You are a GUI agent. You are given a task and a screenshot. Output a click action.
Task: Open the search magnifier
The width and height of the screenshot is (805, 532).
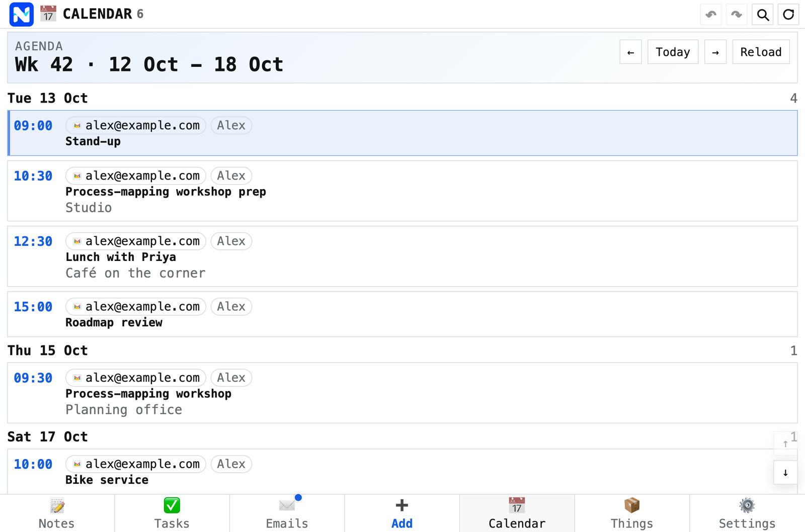[x=763, y=15]
